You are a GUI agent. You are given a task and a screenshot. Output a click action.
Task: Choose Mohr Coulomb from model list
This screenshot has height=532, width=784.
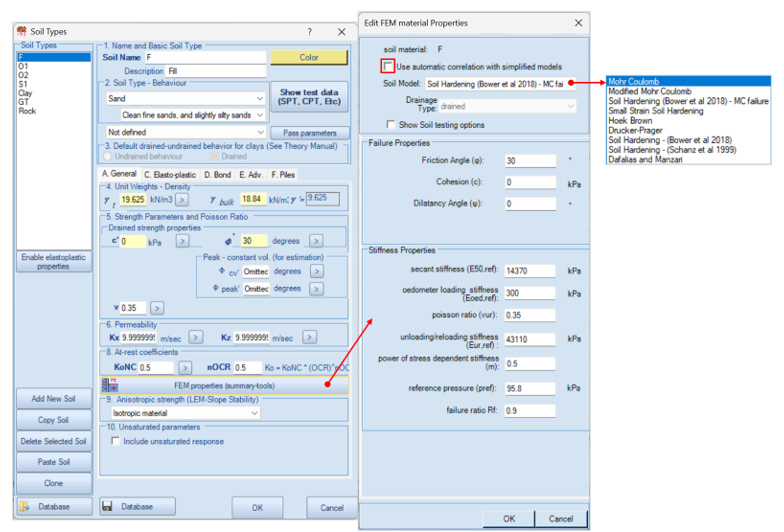688,81
